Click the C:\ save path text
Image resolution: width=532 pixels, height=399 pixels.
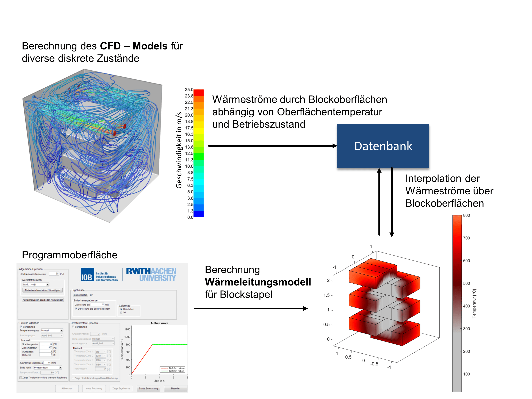pos(91,295)
